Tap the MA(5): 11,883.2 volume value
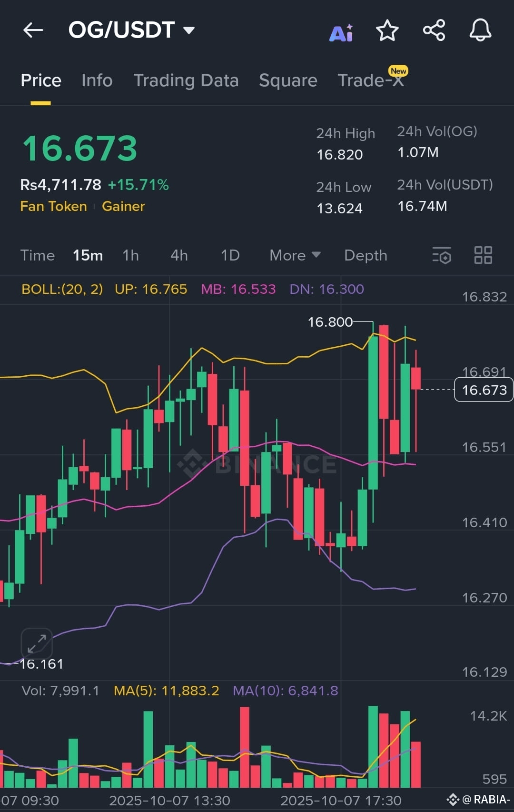Image resolution: width=514 pixels, height=812 pixels. (x=167, y=691)
